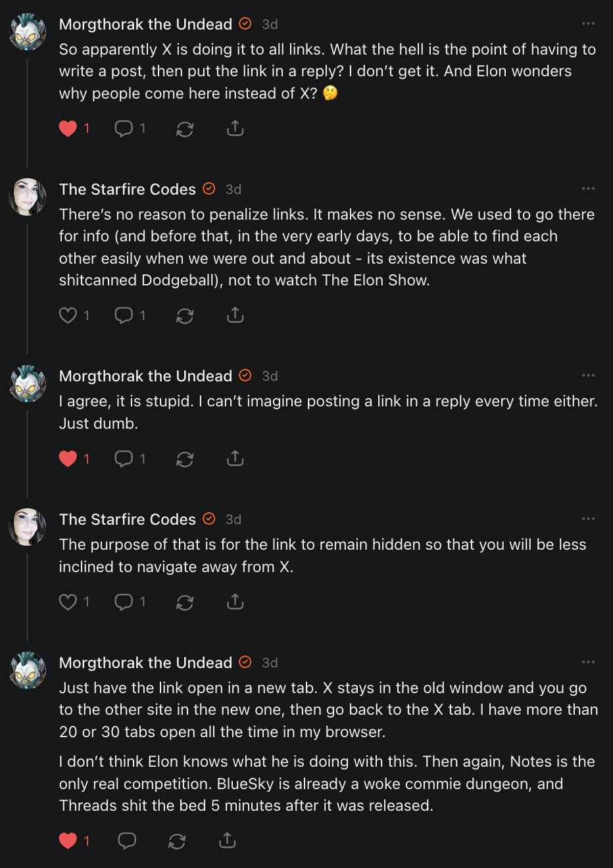Unlike Morgthorak's first post about X links
613x868 pixels.
68,128
